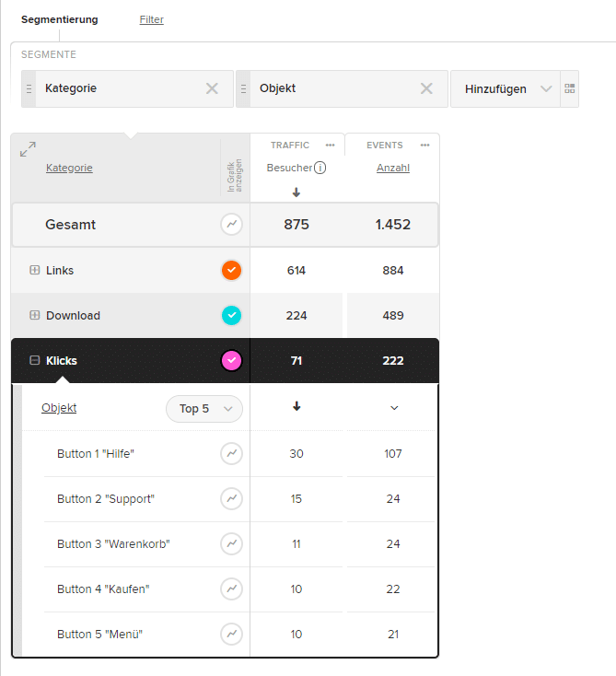Grab the Kategorie segment drag handle
The width and height of the screenshot is (616, 676).
click(29, 88)
